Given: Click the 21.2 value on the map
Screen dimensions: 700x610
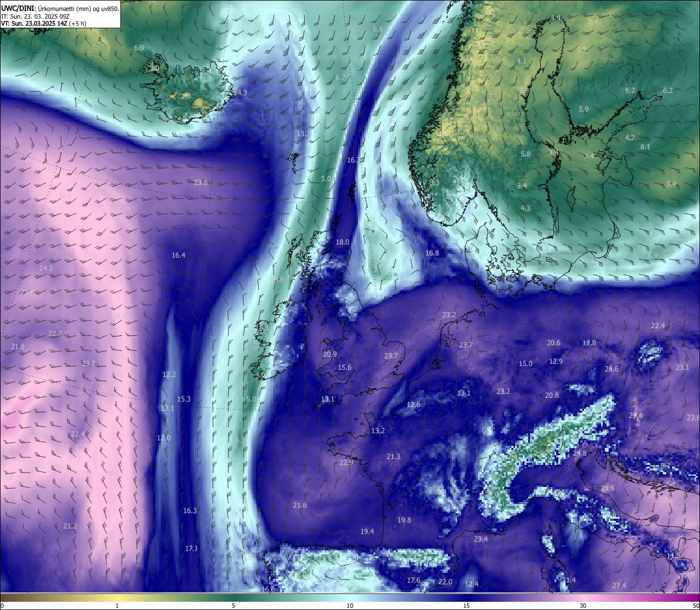Looking at the screenshot, I should (70, 526).
